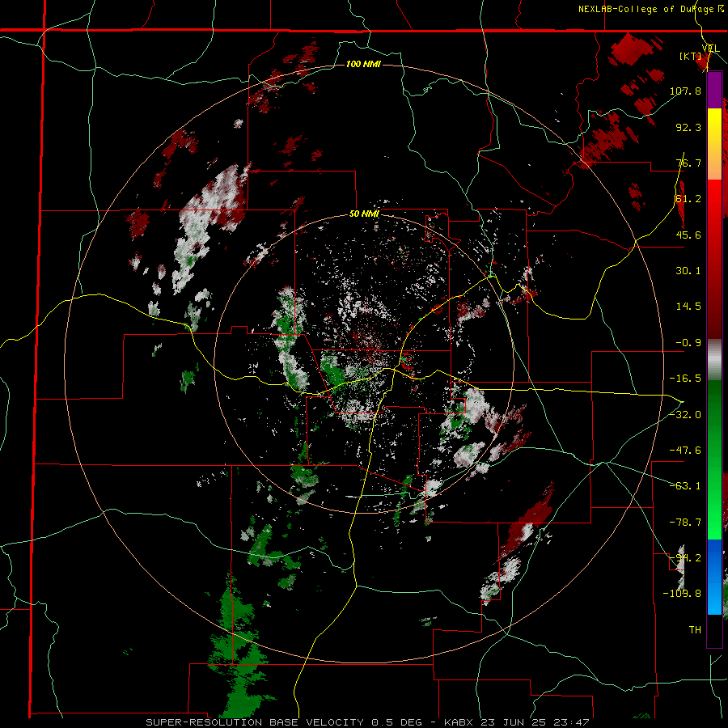Click the TH threshold label on legend

(x=695, y=630)
